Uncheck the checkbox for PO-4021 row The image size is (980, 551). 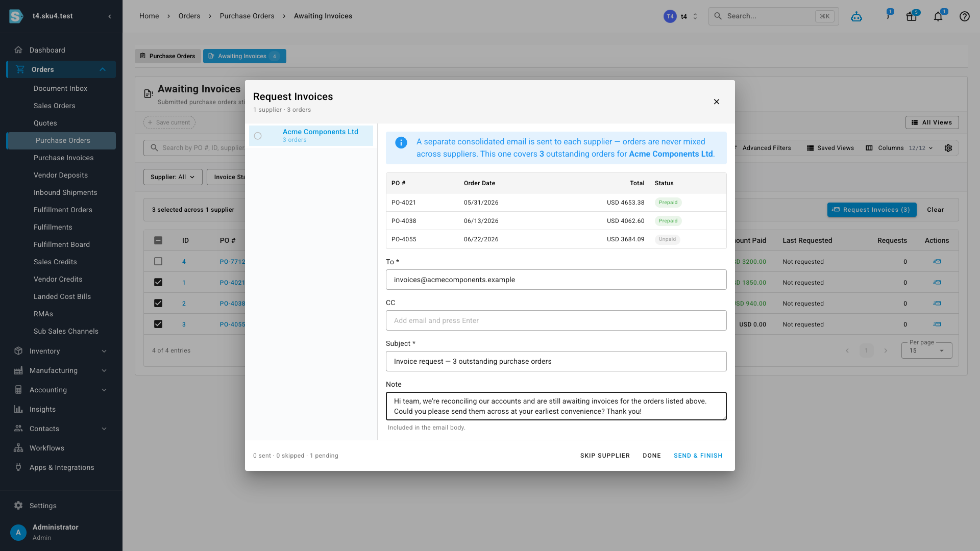(158, 282)
